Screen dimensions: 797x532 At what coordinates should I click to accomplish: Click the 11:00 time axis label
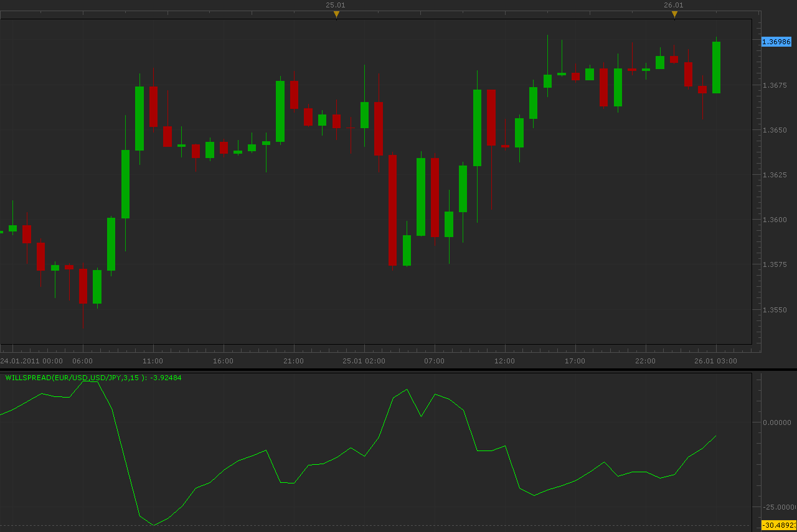[x=153, y=361]
